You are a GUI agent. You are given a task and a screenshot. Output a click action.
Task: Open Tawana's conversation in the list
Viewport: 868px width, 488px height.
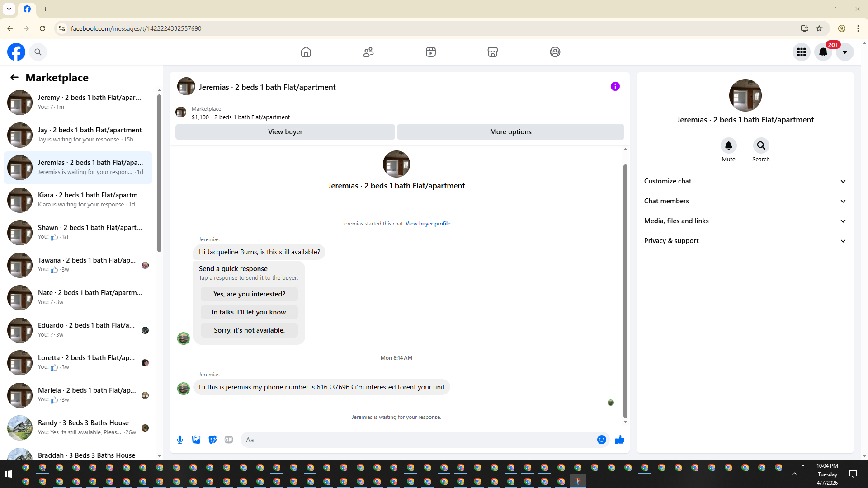(x=78, y=265)
